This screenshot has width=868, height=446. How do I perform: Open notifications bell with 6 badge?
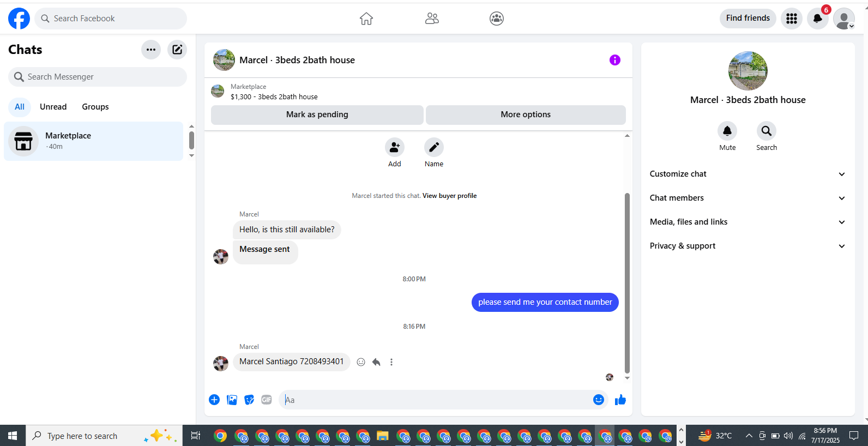click(818, 19)
